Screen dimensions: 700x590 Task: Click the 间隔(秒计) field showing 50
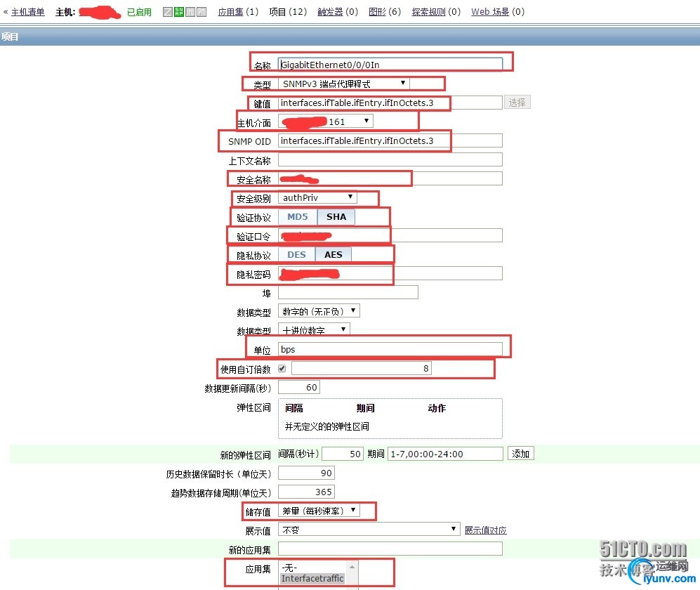point(343,454)
